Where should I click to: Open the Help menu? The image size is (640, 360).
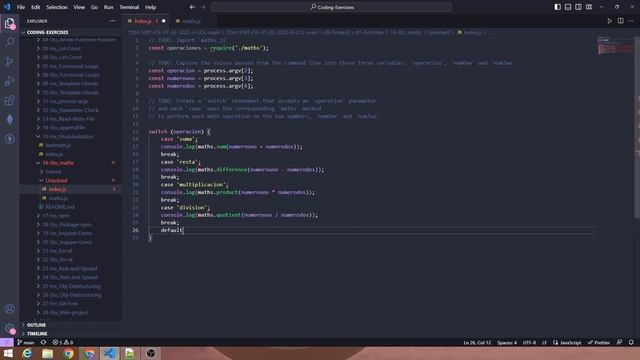tap(150, 7)
